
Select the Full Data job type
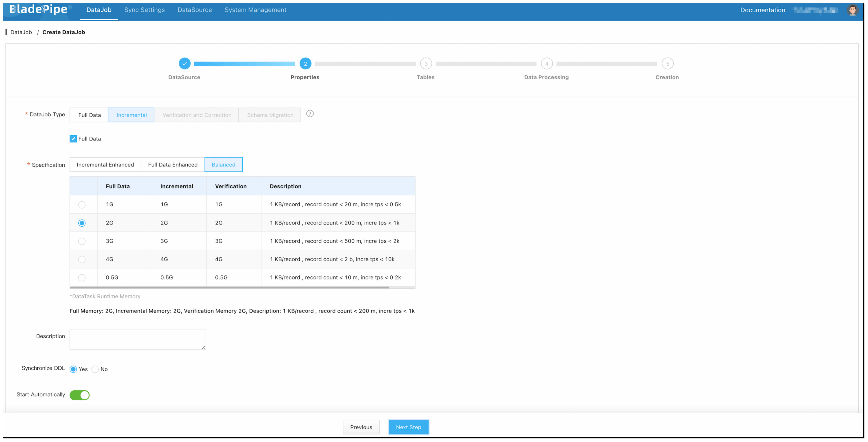[89, 115]
